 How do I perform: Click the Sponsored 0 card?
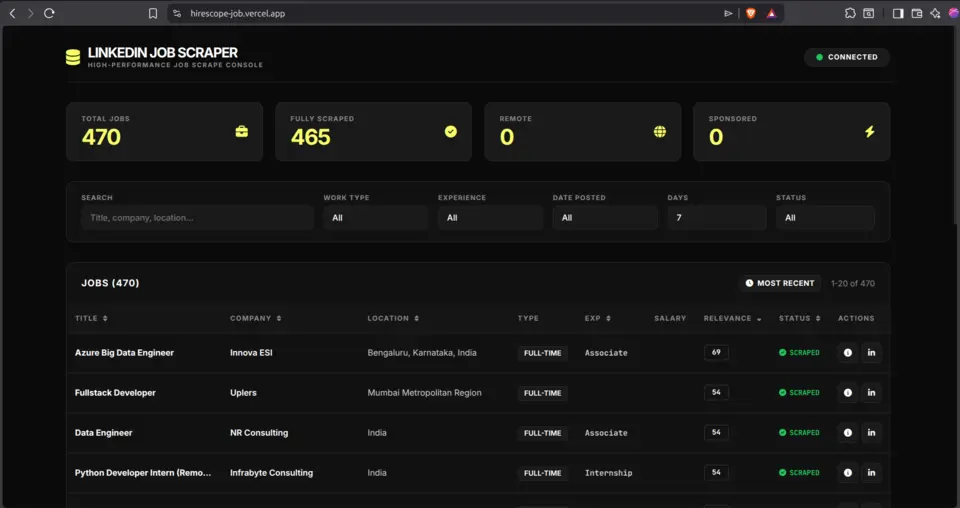coord(792,132)
